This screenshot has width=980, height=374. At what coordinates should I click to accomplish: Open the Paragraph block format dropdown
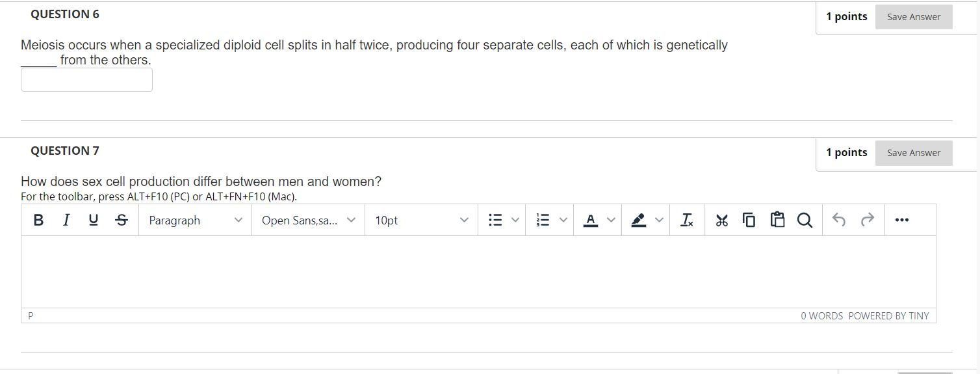coord(195,220)
